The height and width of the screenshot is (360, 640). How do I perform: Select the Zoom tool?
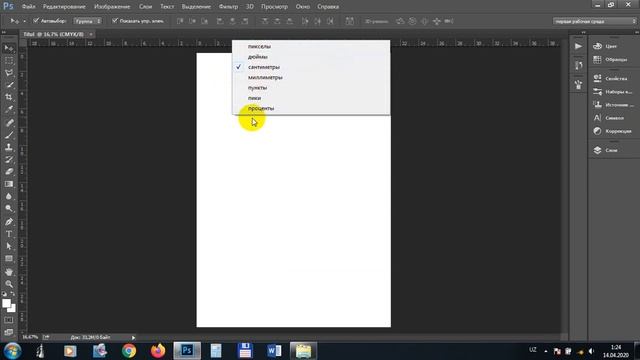9,284
